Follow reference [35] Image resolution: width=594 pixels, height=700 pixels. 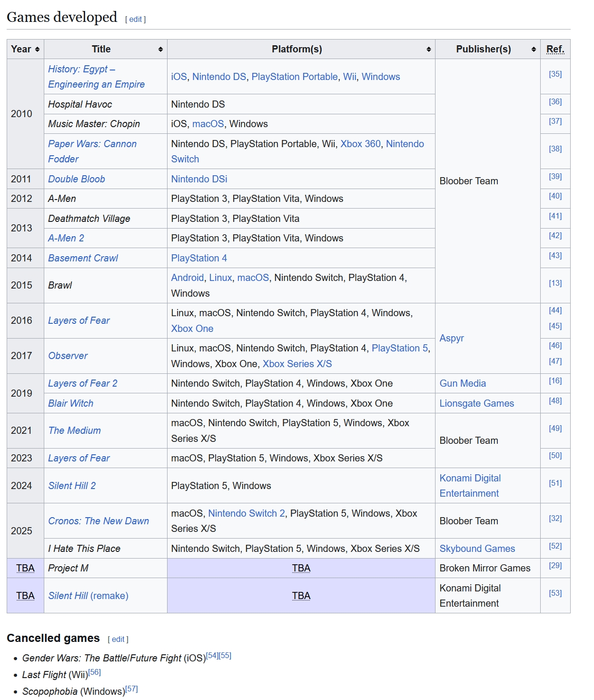(x=555, y=74)
